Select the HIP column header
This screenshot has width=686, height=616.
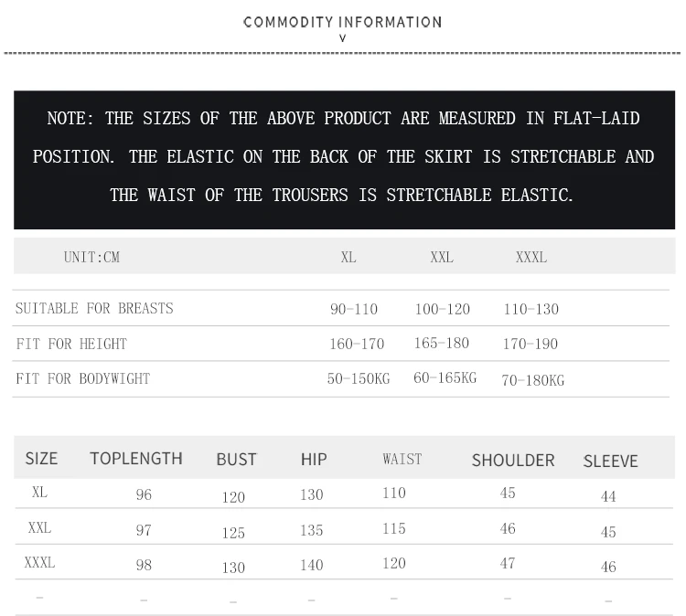pyautogui.click(x=314, y=460)
